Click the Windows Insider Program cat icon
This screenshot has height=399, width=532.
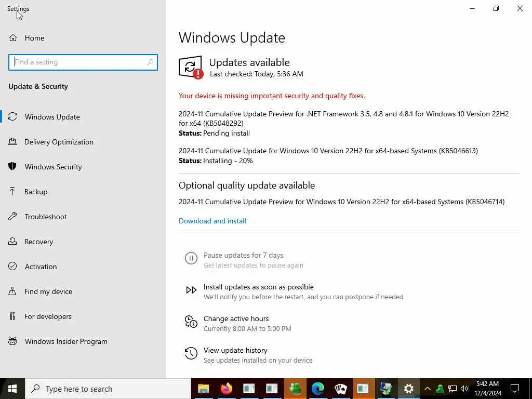(12, 341)
